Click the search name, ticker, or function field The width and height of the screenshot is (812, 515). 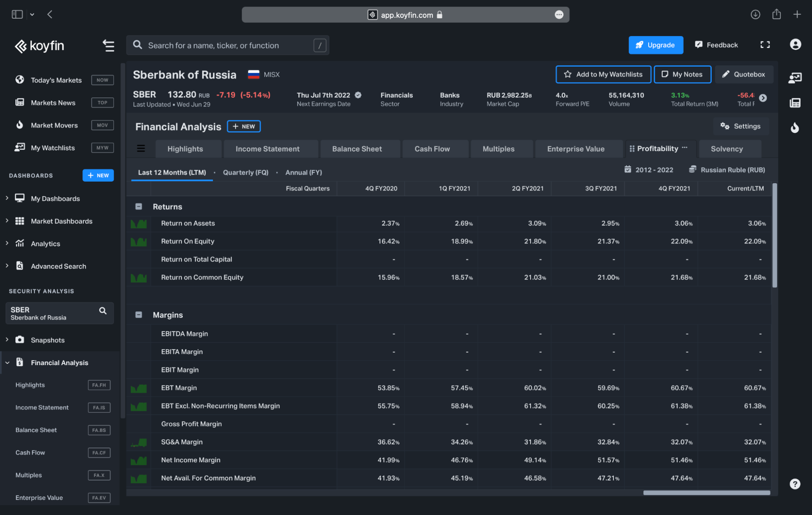[x=227, y=45]
